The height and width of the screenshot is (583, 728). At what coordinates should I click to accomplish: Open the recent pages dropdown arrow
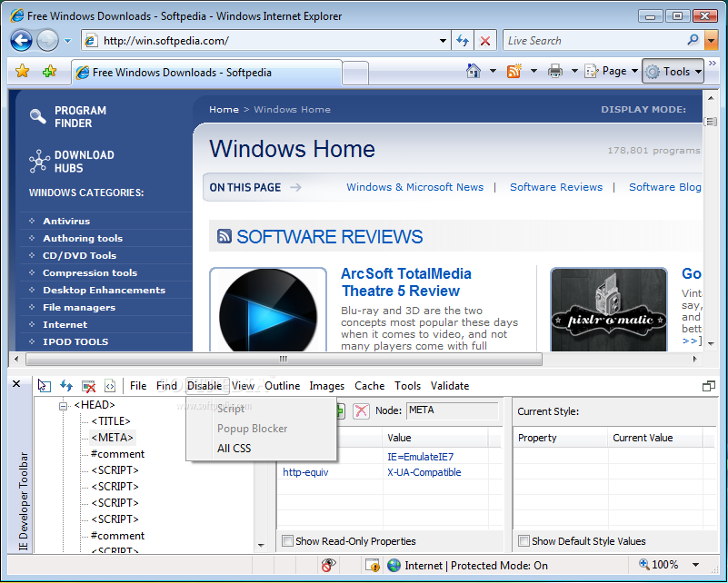(x=68, y=41)
